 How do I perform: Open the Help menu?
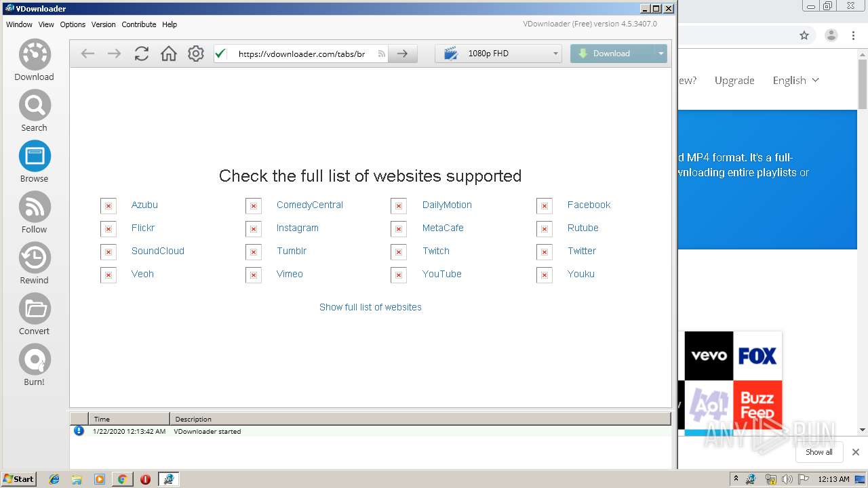(x=170, y=24)
